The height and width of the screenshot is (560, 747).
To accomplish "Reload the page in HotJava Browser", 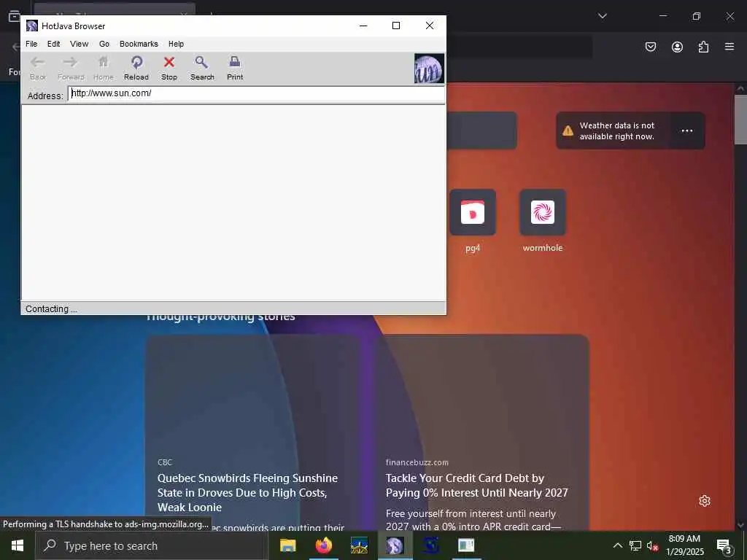I will coord(136,68).
